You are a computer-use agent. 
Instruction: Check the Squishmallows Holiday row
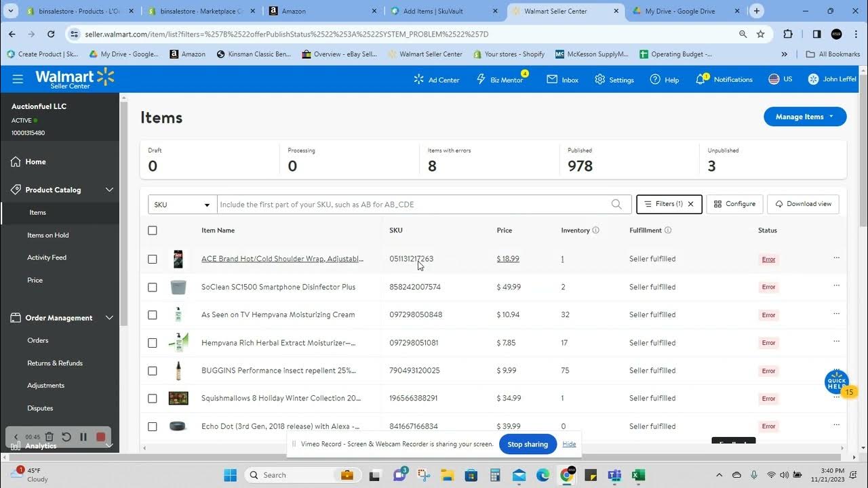[x=153, y=399]
